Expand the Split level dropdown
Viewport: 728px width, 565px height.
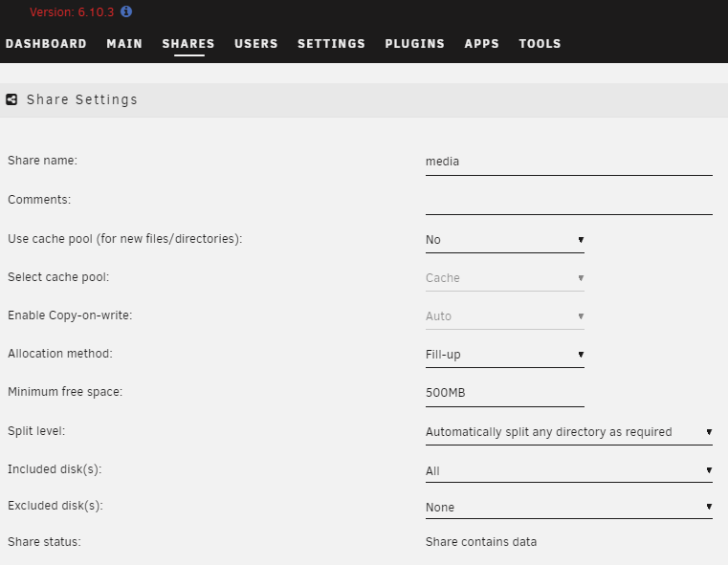click(x=569, y=432)
